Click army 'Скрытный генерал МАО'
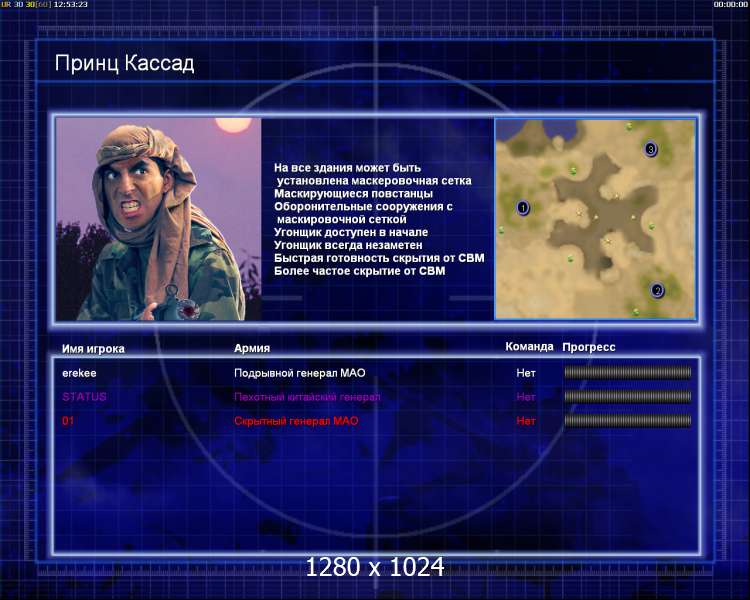 coord(296,421)
